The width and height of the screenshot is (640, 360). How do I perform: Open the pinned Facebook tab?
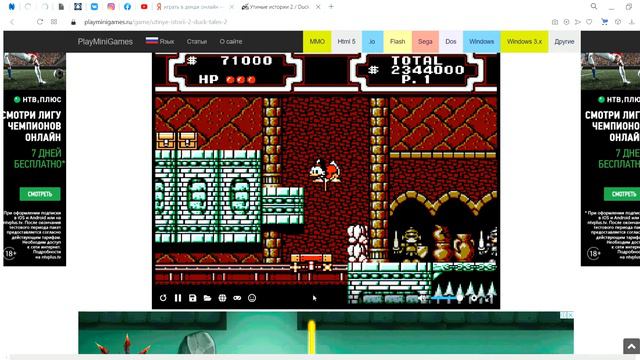pyautogui.click(x=127, y=7)
